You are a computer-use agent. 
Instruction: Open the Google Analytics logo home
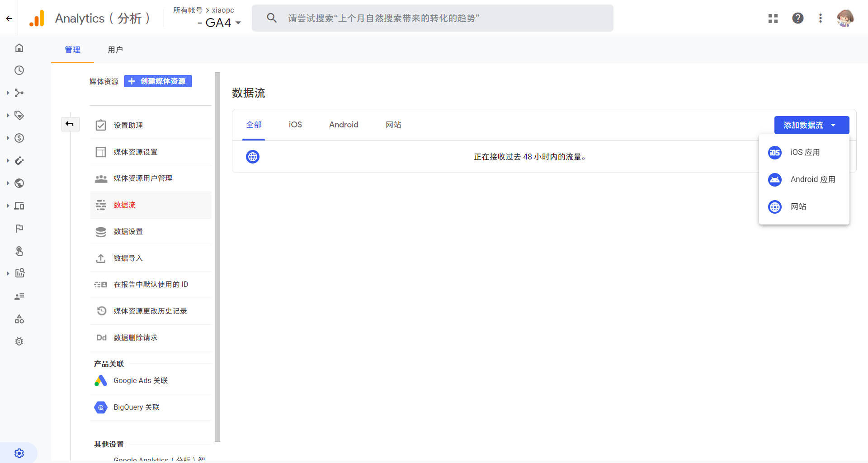(37, 18)
